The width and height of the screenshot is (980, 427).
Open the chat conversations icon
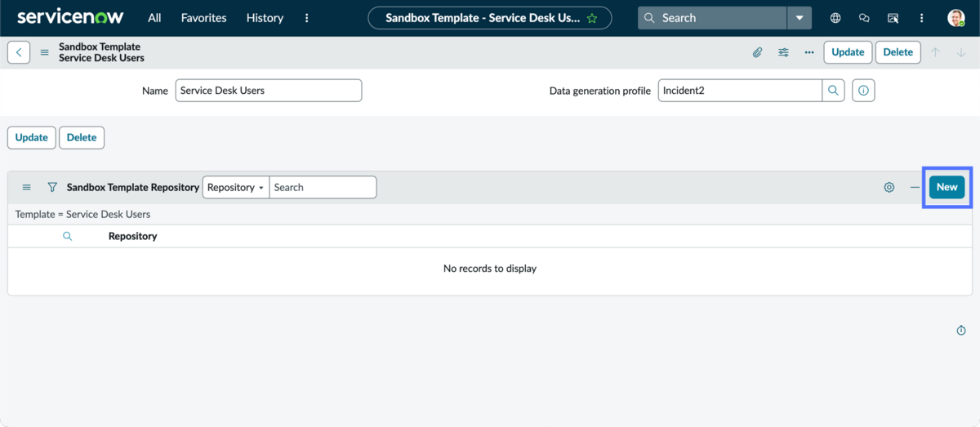pyautogui.click(x=864, y=18)
